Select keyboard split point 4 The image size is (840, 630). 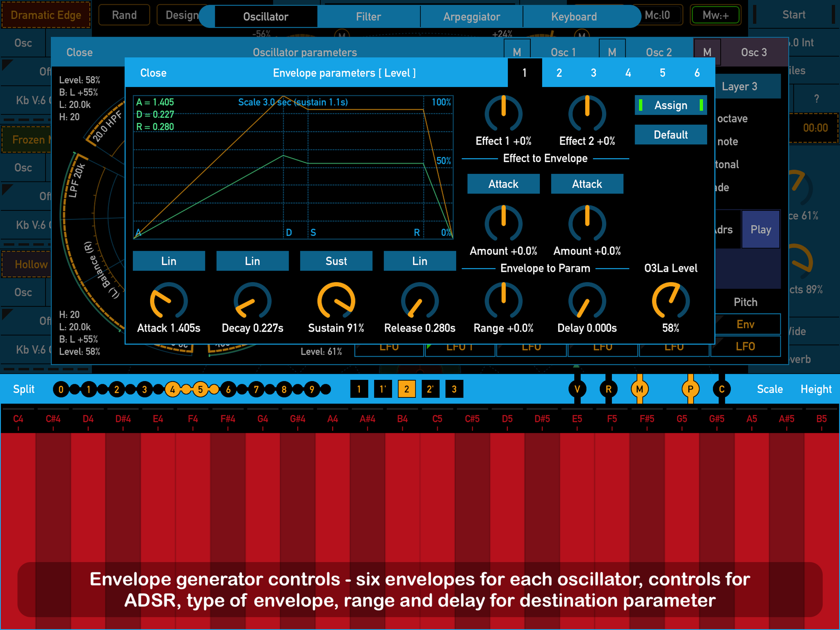(172, 389)
